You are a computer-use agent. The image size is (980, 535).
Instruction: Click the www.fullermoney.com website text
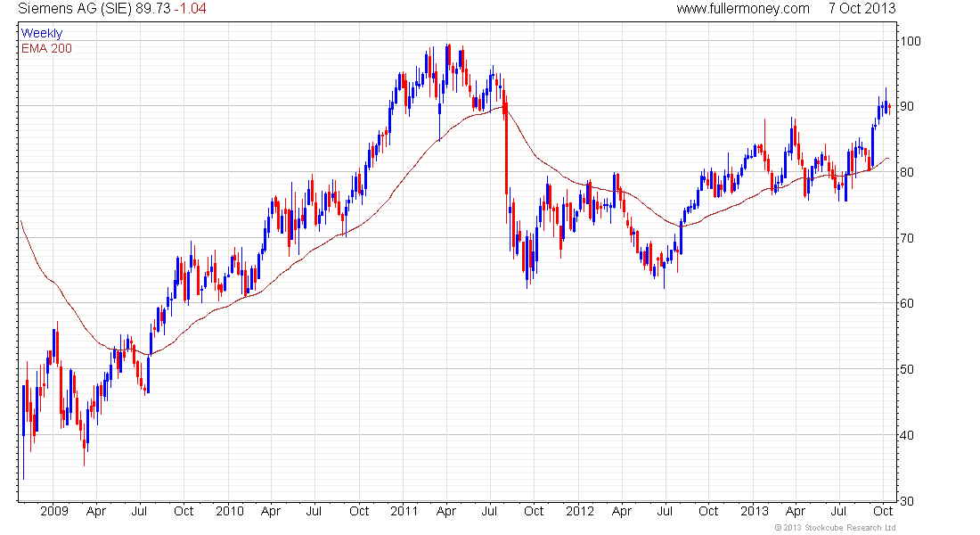(x=742, y=8)
